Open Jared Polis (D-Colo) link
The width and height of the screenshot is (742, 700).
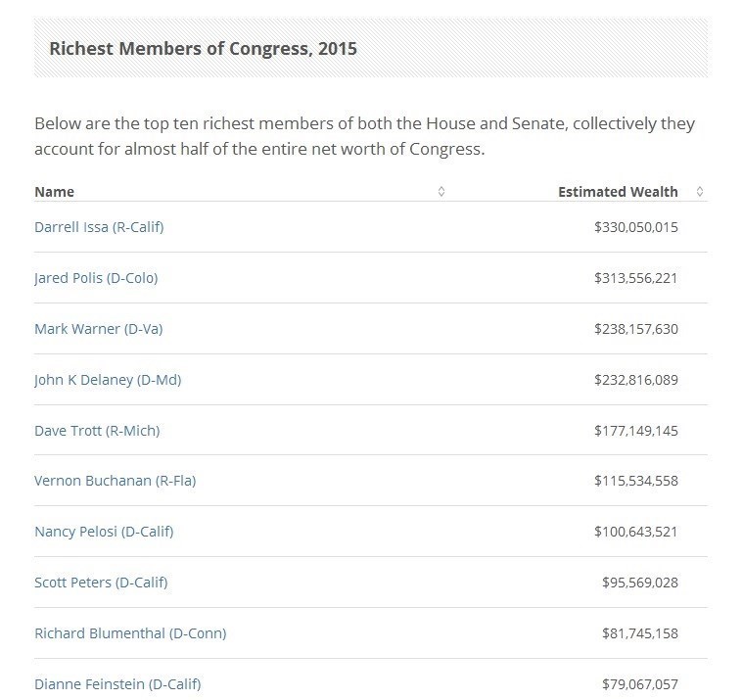(96, 278)
